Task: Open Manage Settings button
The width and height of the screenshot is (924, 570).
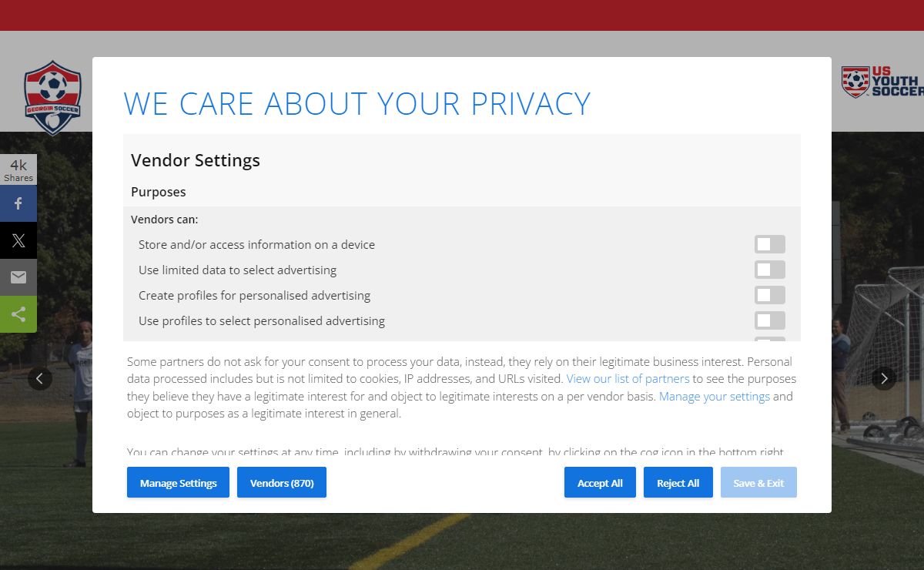Action: coord(178,482)
